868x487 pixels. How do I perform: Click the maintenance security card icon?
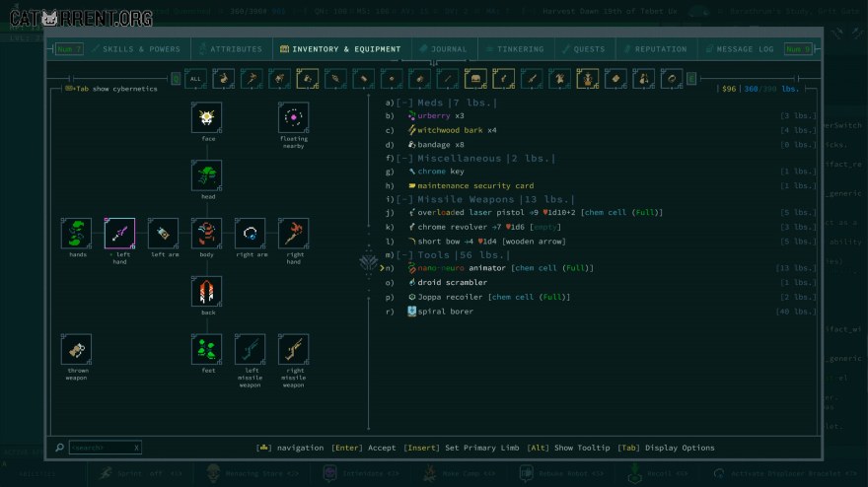pos(411,185)
